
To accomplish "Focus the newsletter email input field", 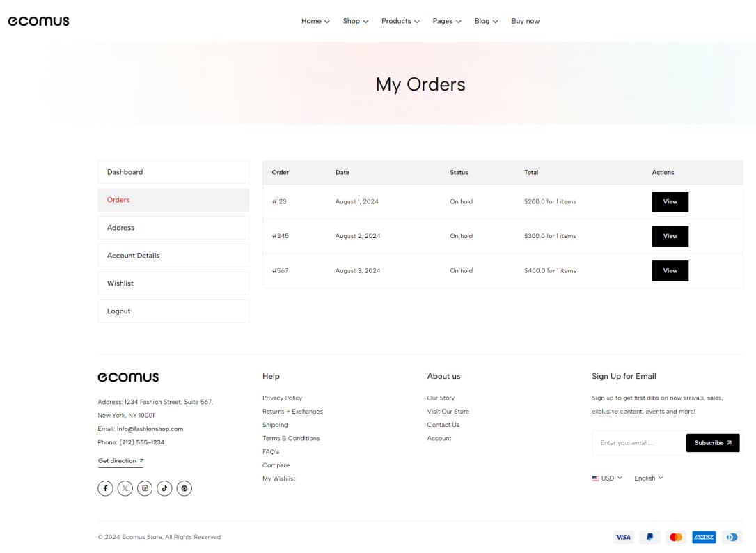I will pyautogui.click(x=639, y=443).
